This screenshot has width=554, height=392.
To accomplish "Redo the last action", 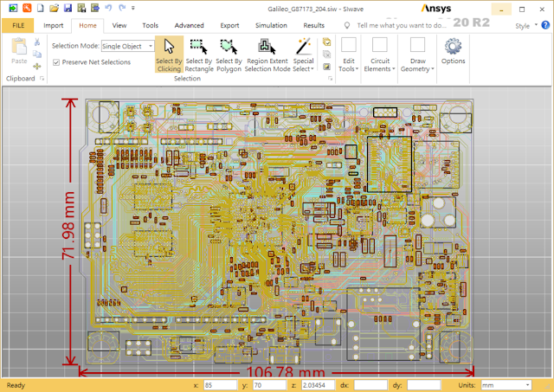I will tap(122, 8).
